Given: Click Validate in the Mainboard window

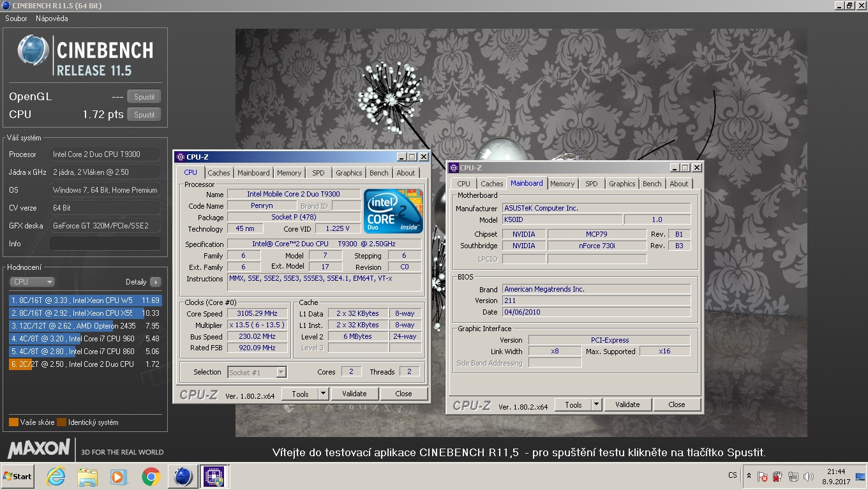Looking at the screenshot, I should click(x=627, y=405).
